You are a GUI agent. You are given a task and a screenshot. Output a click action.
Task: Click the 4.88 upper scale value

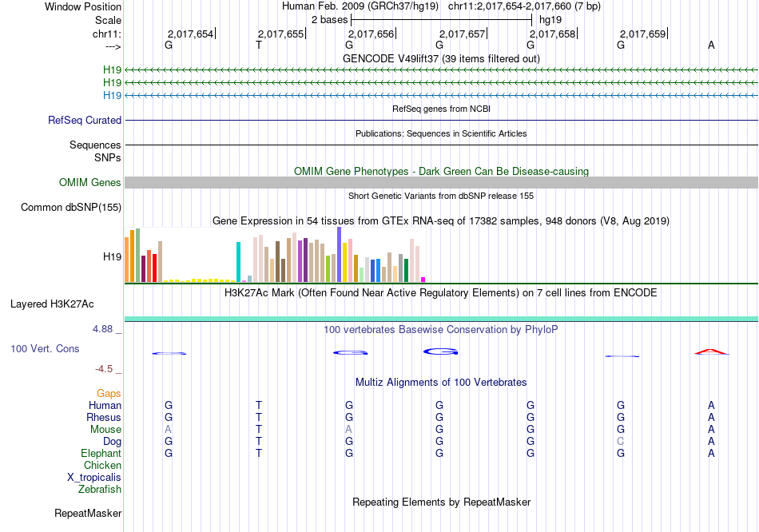tap(102, 329)
